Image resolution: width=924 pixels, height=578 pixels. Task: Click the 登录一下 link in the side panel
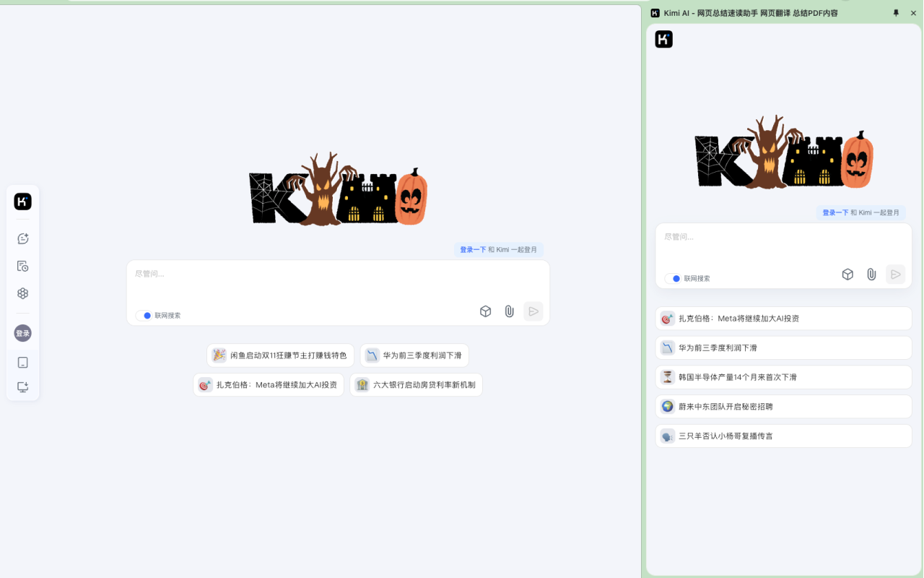click(835, 212)
